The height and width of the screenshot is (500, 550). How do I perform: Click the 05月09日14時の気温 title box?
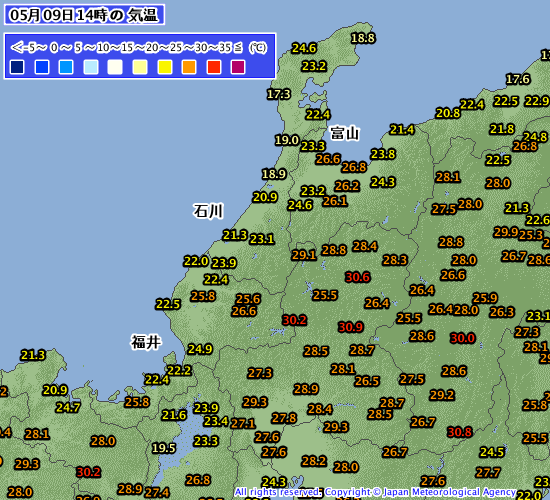(84, 15)
